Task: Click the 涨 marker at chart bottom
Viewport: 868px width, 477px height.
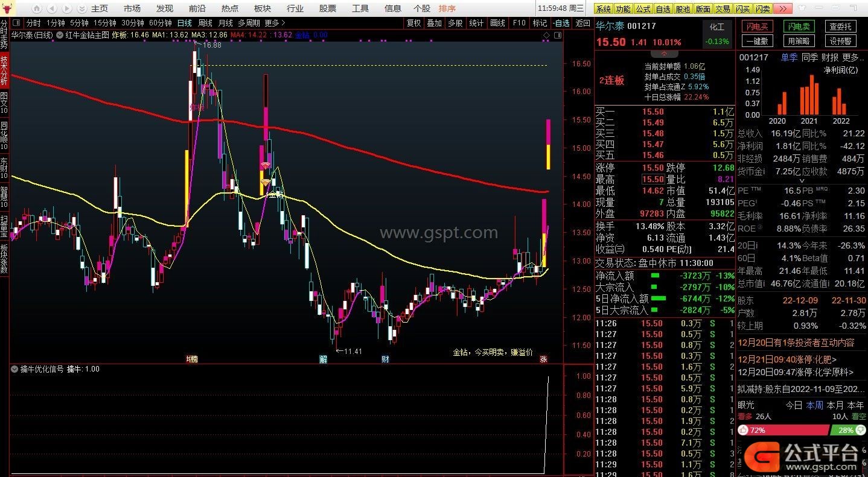Action: coord(544,359)
